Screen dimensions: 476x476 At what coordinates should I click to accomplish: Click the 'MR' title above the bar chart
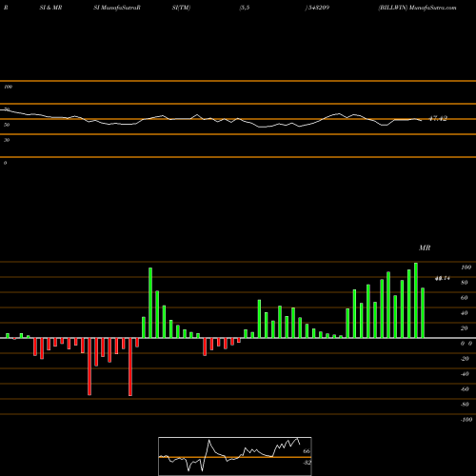(x=425, y=248)
